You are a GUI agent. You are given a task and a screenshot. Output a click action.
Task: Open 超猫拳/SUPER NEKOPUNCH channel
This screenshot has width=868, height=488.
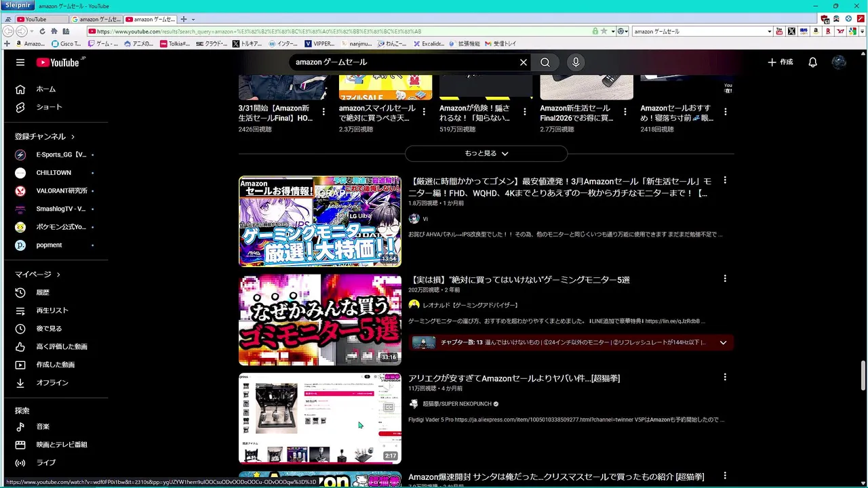(457, 404)
